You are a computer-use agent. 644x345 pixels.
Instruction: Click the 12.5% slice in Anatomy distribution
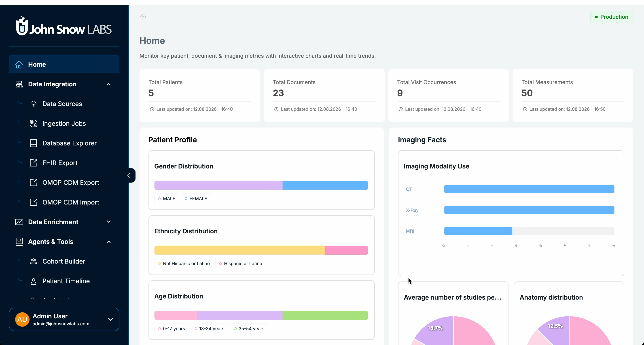pos(557,329)
